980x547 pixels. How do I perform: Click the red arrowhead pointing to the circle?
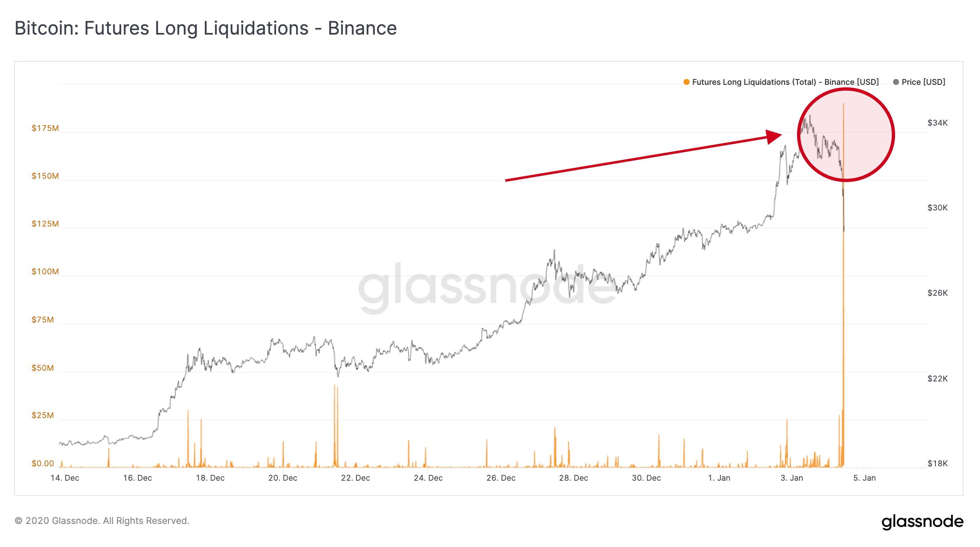click(x=774, y=136)
